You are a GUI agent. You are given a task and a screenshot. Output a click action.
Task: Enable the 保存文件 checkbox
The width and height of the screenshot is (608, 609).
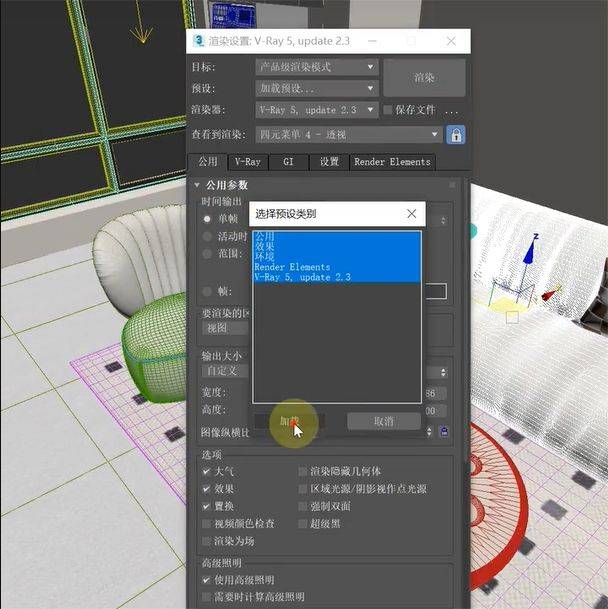387,110
